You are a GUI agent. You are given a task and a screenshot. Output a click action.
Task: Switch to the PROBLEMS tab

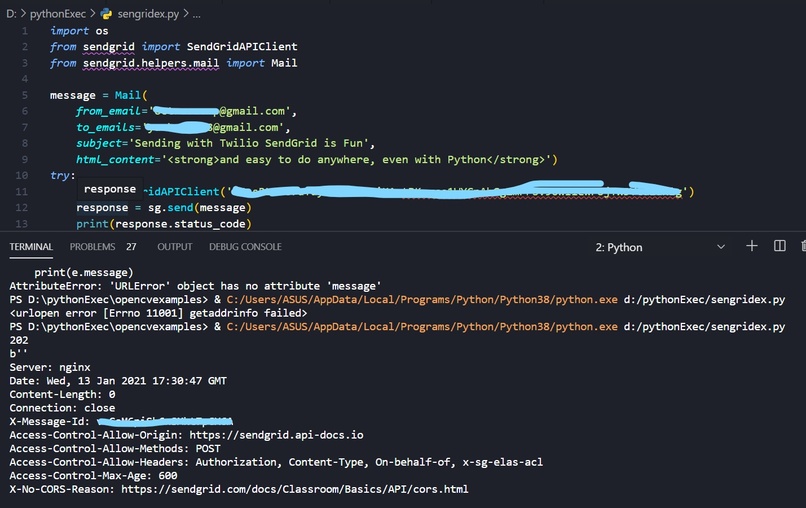pos(93,247)
